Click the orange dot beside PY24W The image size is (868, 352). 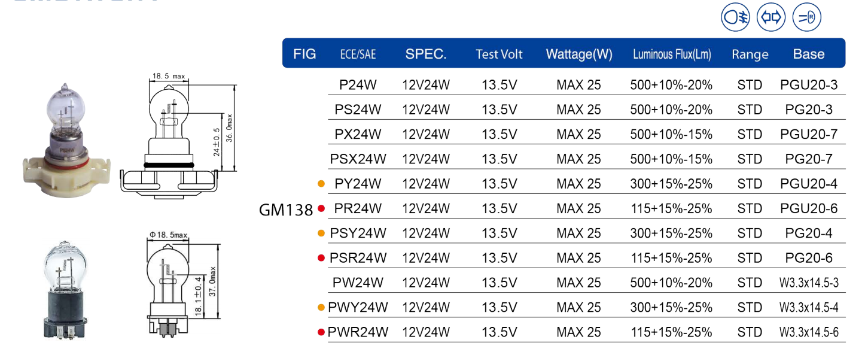tap(321, 184)
